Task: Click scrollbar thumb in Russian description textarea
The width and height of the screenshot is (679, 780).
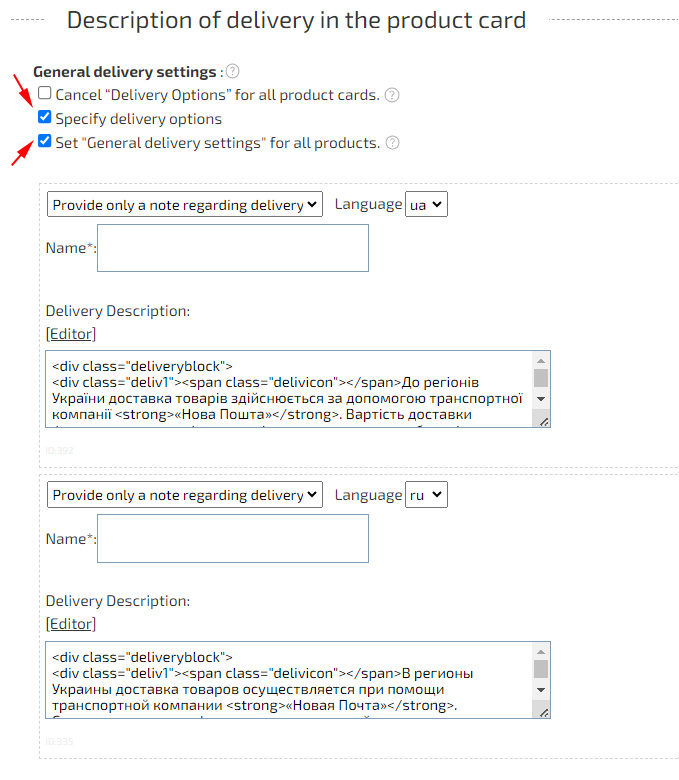Action: click(541, 669)
